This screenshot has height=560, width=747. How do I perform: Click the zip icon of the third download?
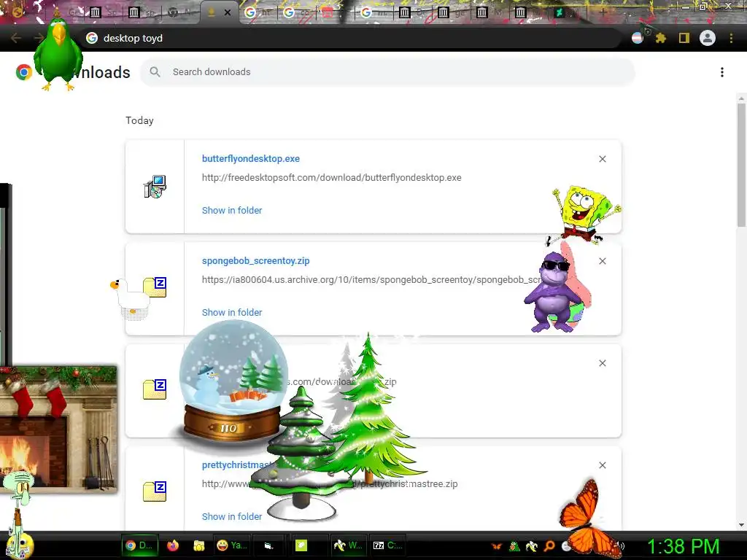[155, 389]
